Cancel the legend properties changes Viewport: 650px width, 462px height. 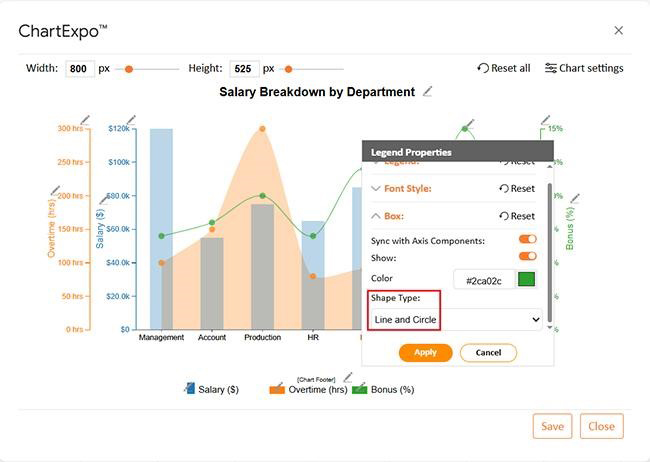[488, 353]
